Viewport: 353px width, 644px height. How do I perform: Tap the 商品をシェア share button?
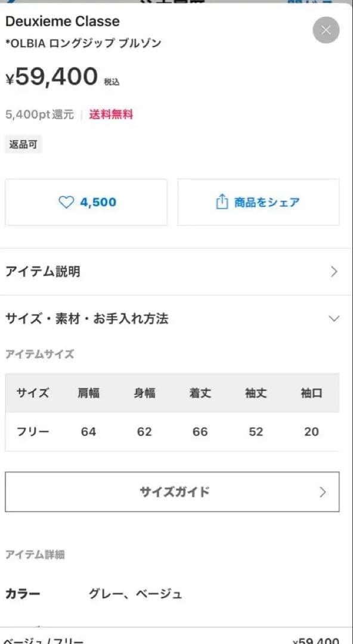pos(258,202)
